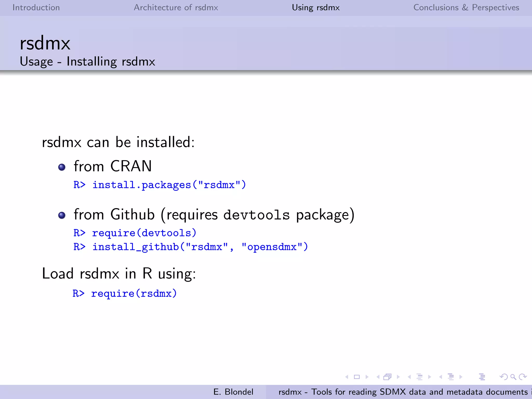Click the presentation outline icon
The image size is (532, 399).
(482, 377)
